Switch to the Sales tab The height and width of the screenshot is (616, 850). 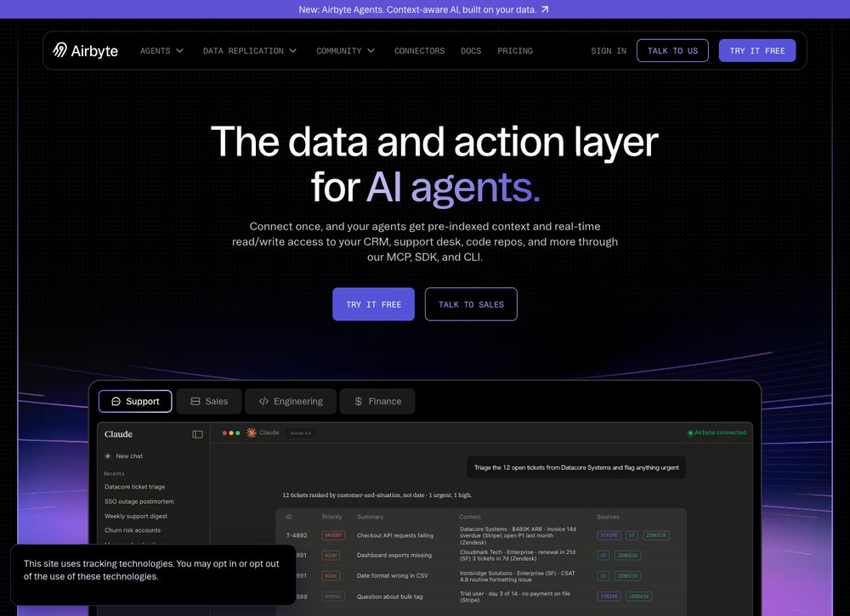(209, 401)
